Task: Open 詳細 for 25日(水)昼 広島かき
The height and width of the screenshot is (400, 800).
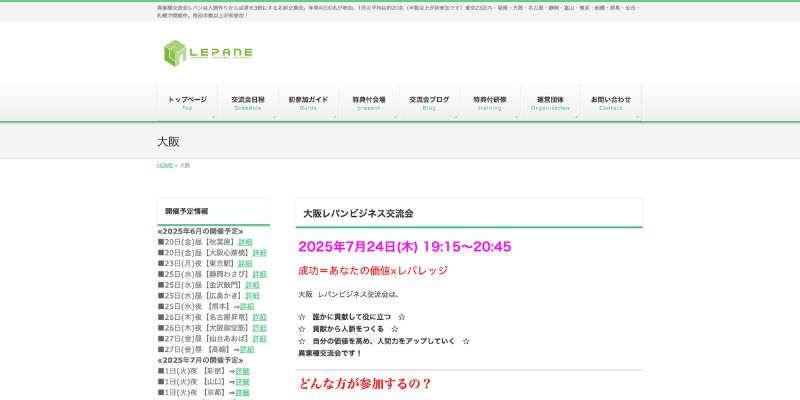Action: coord(252,295)
